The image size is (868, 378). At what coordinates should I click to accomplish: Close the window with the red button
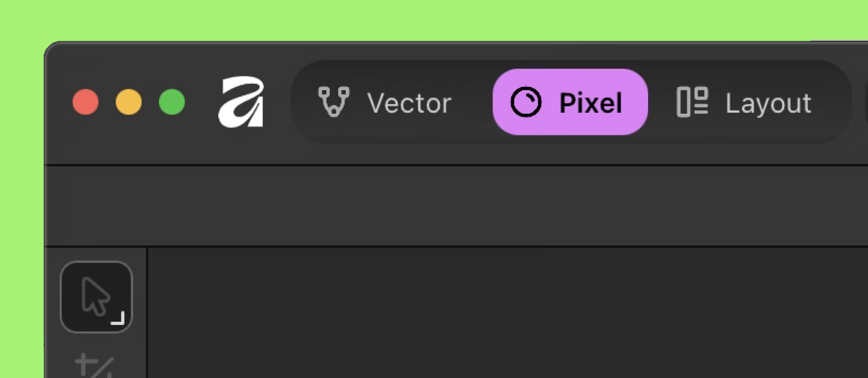(x=86, y=102)
